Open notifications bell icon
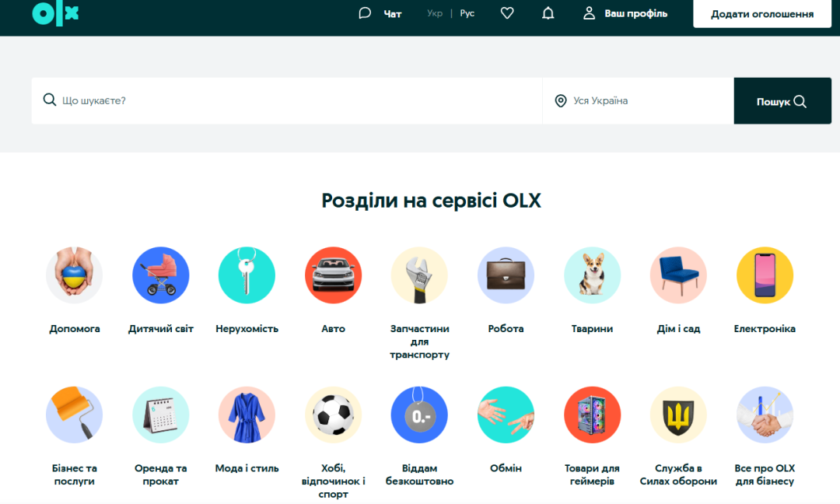This screenshot has width=840, height=504. pos(548,13)
